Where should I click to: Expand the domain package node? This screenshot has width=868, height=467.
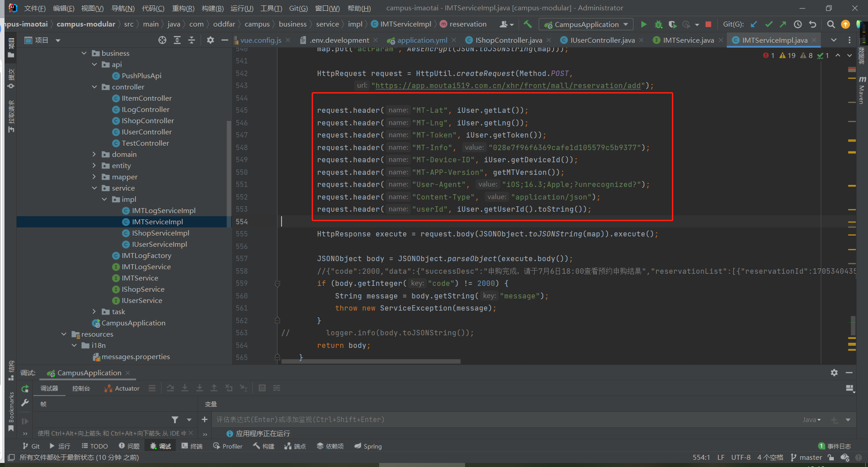[x=94, y=154]
